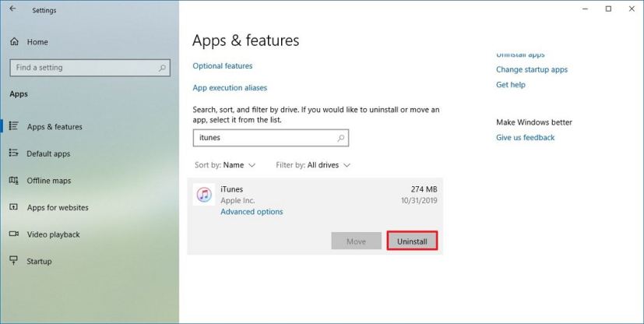Viewport: 644px width, 324px height.
Task: Open the Sort by Name dropdown
Action: click(x=225, y=165)
